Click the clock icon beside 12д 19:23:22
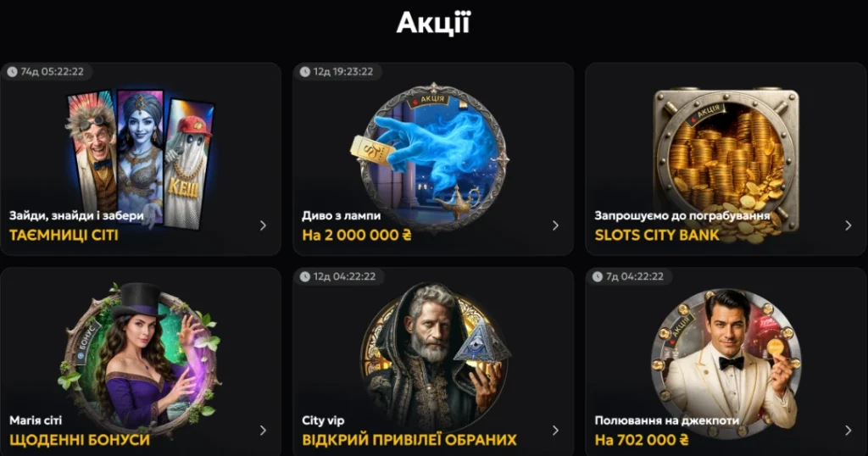The height and width of the screenshot is (456, 868). coord(305,71)
